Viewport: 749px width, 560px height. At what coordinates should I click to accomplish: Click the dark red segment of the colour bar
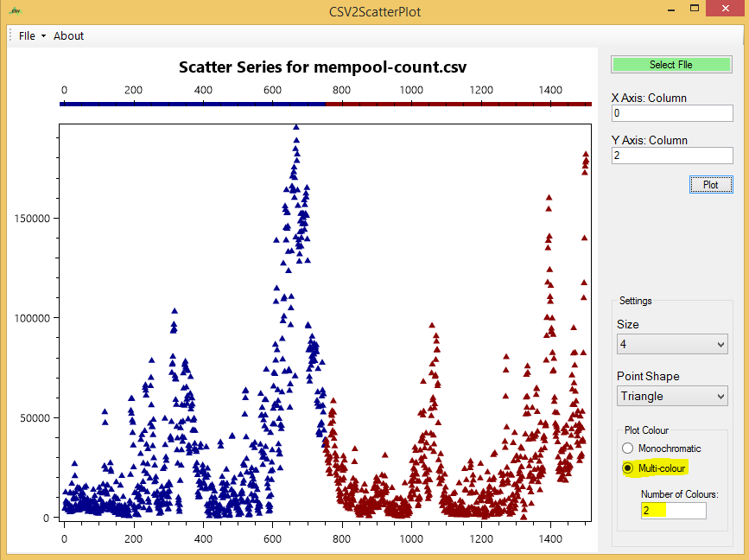(x=459, y=104)
